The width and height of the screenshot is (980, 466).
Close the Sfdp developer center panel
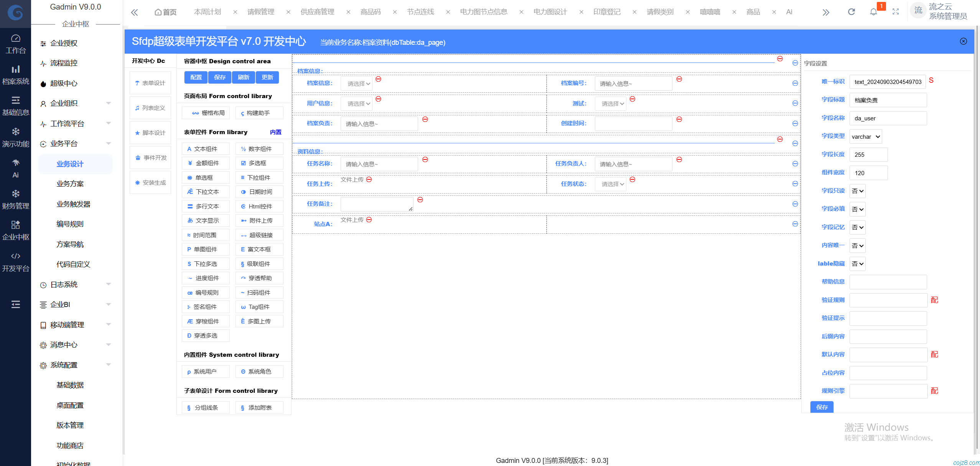963,41
